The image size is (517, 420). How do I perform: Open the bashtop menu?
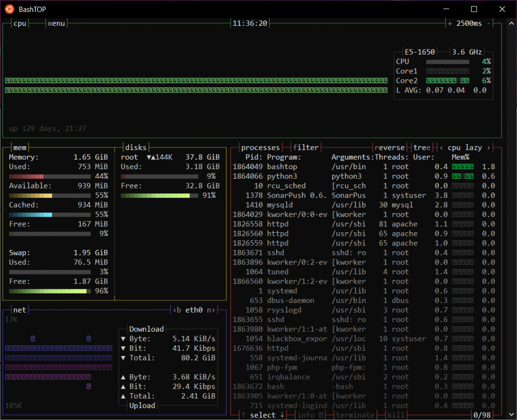tap(56, 23)
